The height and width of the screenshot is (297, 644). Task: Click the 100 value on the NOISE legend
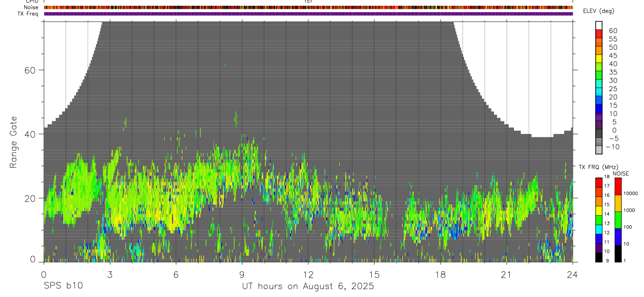point(628,227)
